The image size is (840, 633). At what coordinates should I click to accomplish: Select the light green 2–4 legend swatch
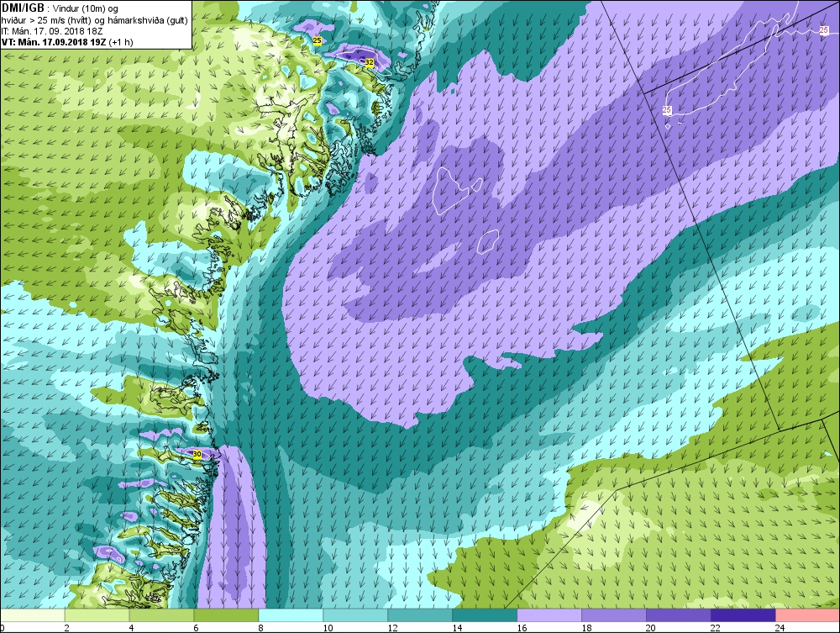[x=97, y=615]
